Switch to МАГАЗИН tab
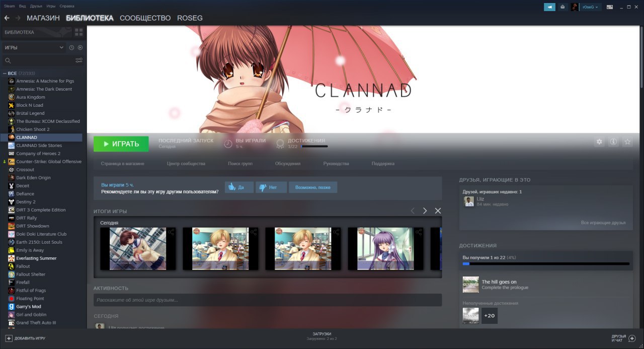The width and height of the screenshot is (644, 349). click(x=43, y=18)
